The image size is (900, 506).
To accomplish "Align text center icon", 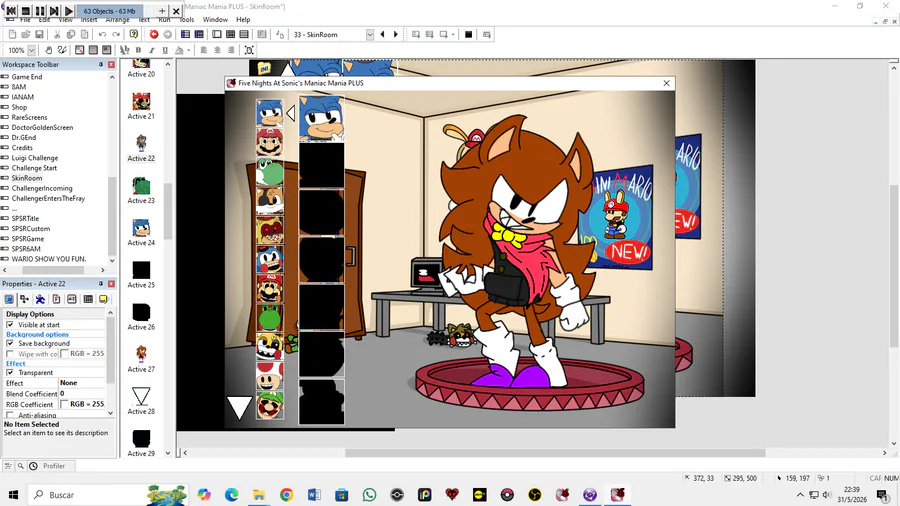I will 218,50.
